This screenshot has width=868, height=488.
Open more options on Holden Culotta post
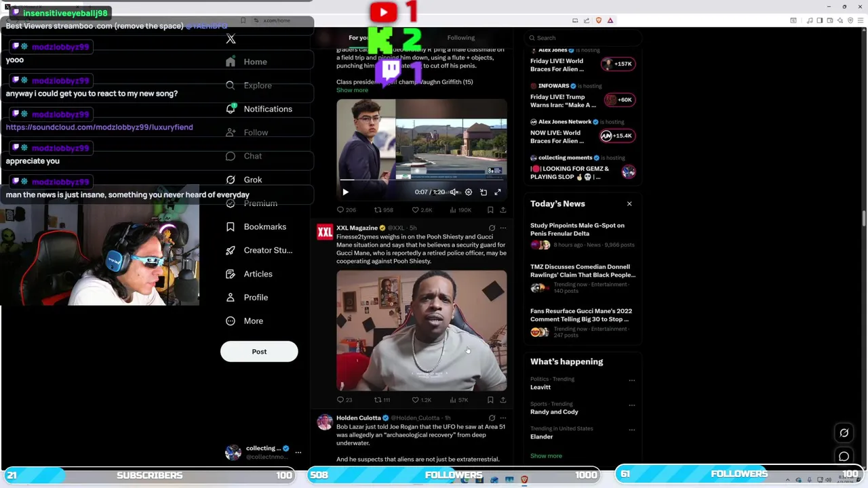[503, 418]
